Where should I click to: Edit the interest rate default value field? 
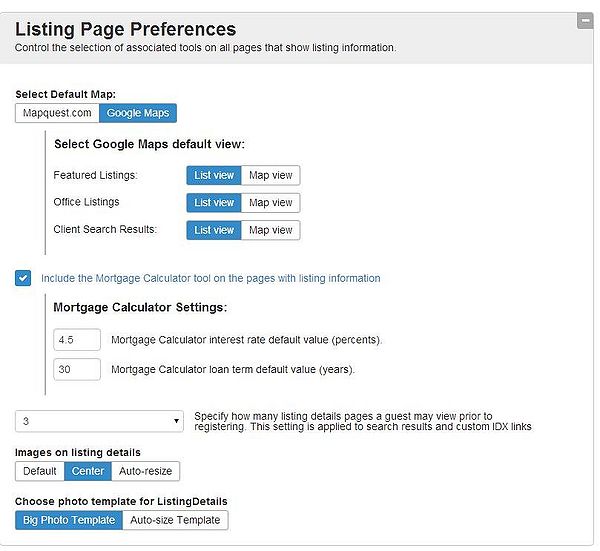point(77,339)
